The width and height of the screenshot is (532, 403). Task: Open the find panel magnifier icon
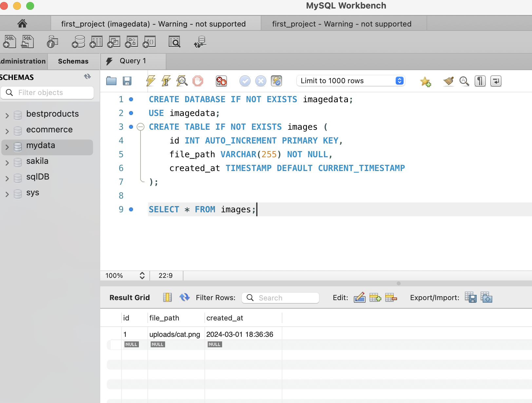pos(464,81)
